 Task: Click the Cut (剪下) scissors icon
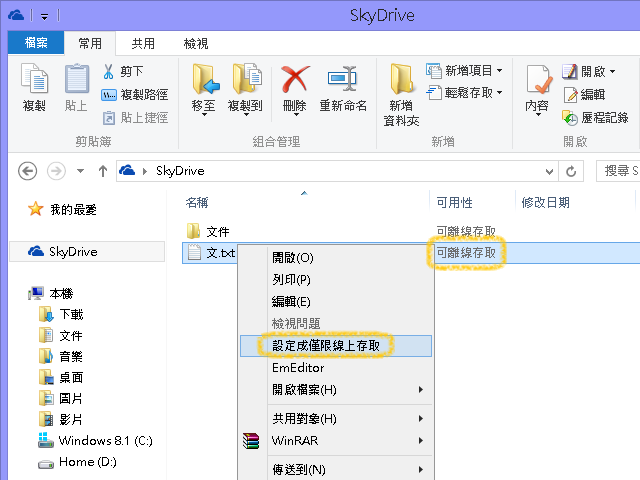click(108, 71)
